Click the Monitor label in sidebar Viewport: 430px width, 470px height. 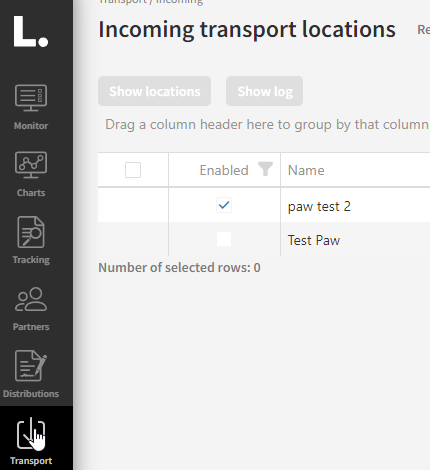(x=31, y=126)
